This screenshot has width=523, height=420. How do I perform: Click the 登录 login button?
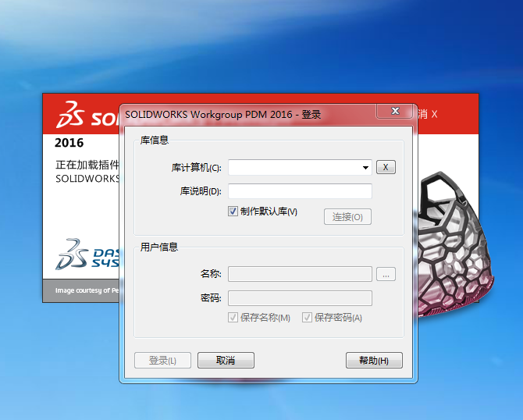[x=162, y=361]
